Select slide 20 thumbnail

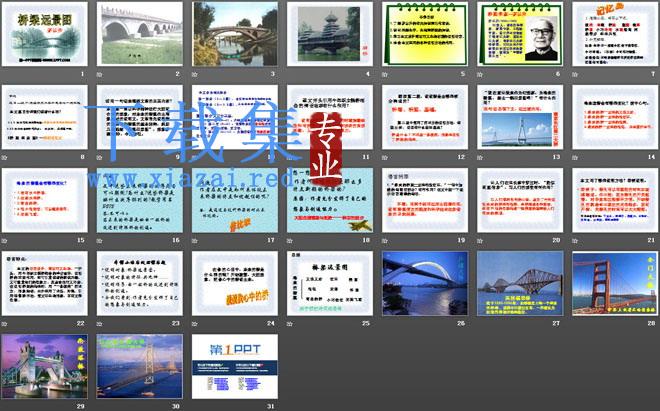coord(520,200)
